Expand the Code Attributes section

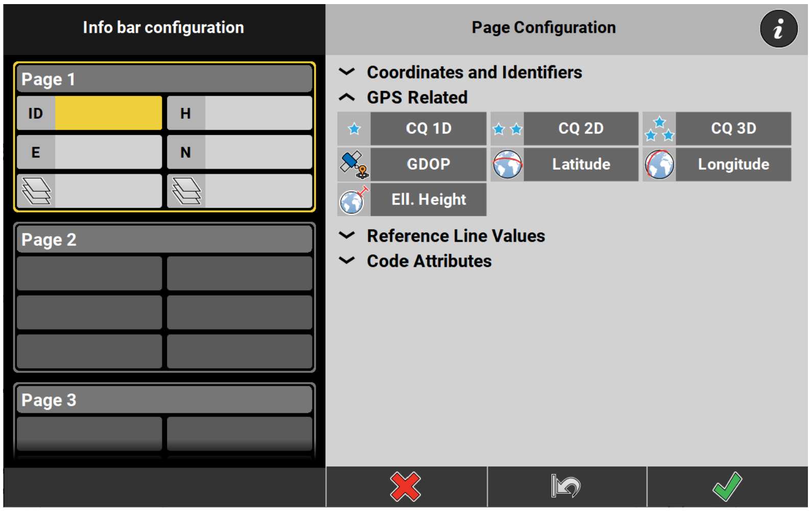(x=347, y=261)
